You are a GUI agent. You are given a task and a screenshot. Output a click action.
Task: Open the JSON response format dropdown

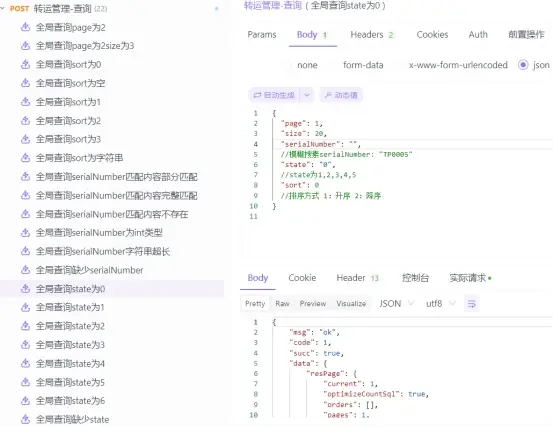point(396,304)
